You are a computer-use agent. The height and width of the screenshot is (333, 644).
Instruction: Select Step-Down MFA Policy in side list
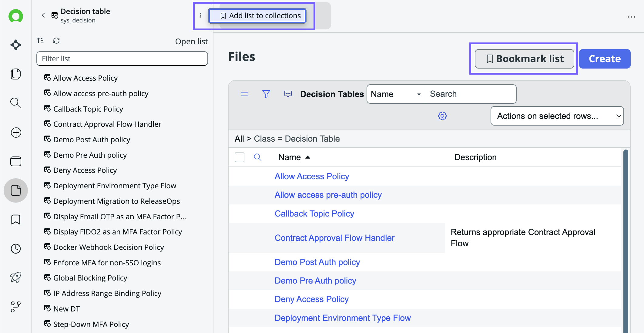pyautogui.click(x=91, y=324)
